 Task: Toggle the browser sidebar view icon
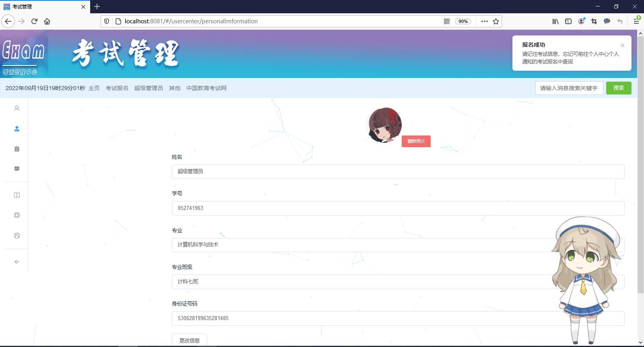[568, 21]
